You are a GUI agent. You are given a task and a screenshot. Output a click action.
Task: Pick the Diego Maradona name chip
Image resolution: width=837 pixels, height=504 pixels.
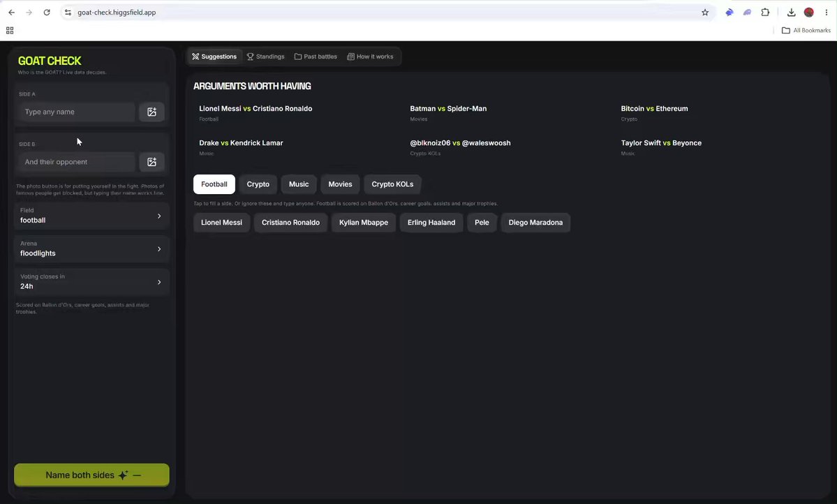tap(535, 223)
